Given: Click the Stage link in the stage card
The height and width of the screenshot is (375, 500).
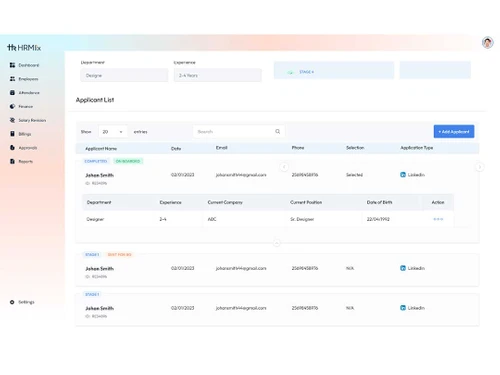Looking at the screenshot, I should 306,72.
